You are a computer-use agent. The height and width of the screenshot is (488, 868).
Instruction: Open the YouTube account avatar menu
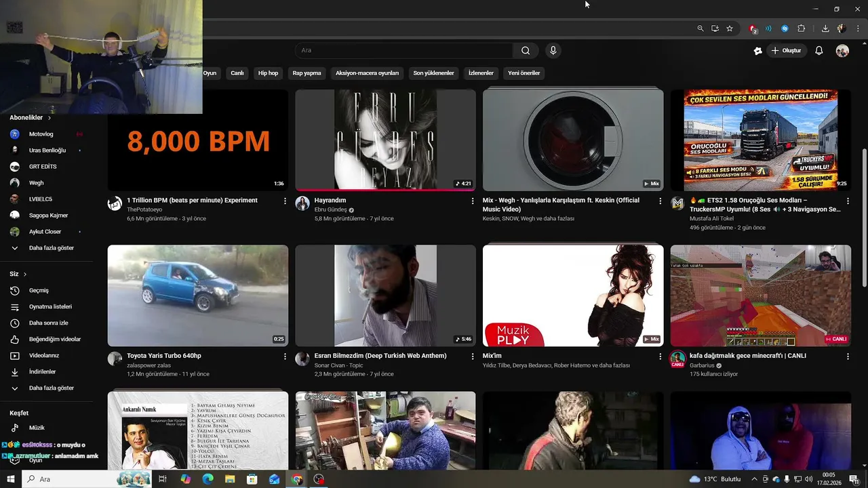[x=842, y=51]
